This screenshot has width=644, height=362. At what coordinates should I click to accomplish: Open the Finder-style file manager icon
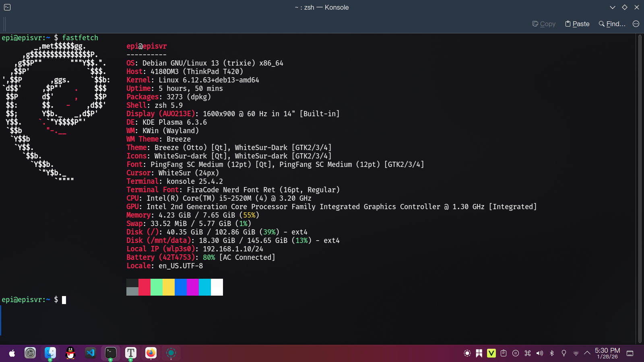(50, 353)
